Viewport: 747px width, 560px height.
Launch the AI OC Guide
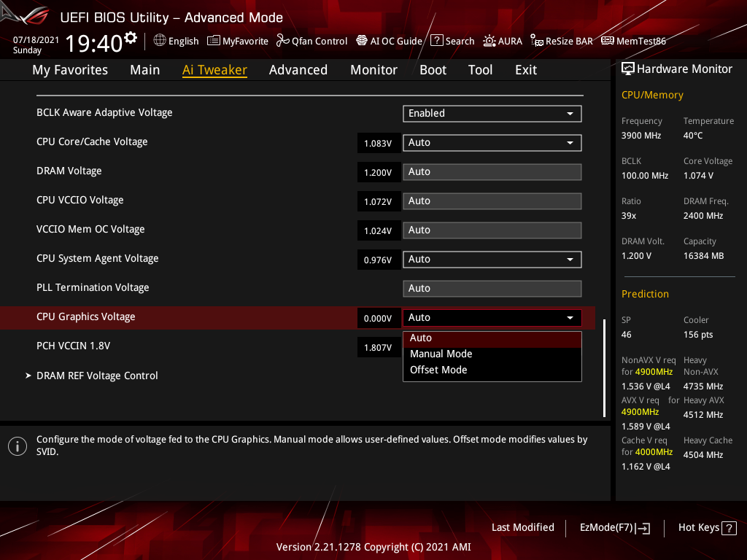[x=389, y=41]
